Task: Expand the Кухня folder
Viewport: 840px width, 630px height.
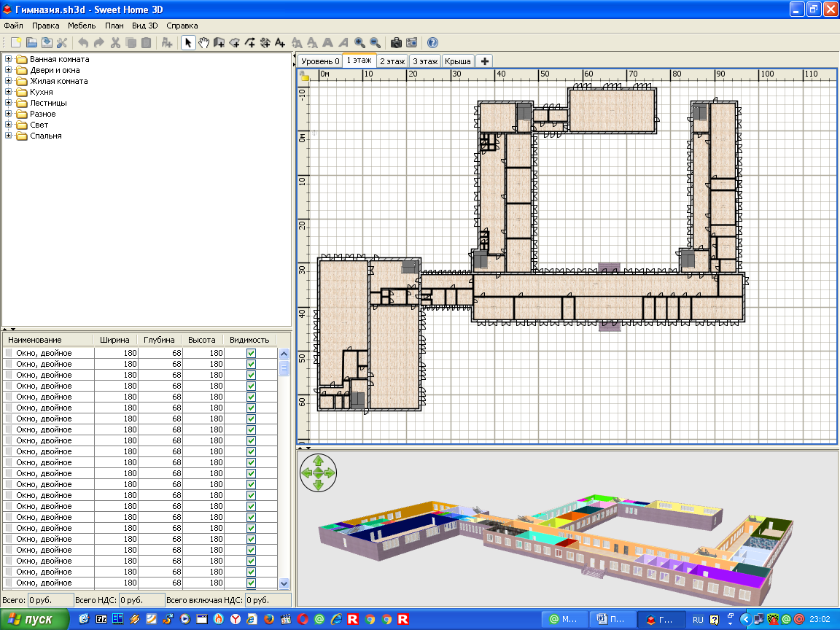Action: point(8,92)
